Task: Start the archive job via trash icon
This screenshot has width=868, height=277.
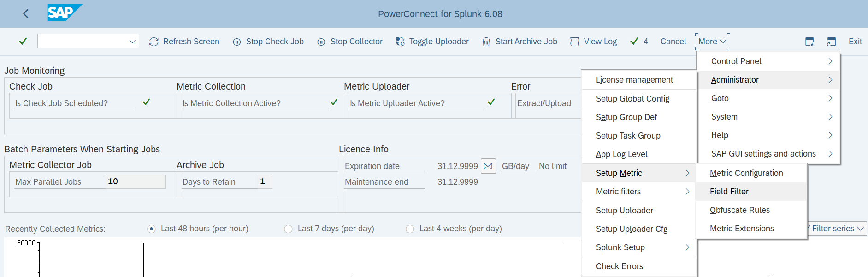Action: point(486,42)
